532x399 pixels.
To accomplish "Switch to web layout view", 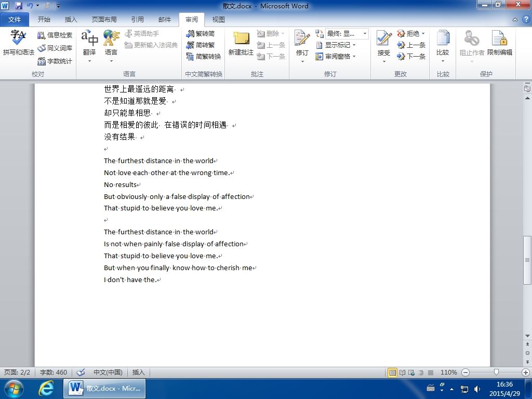I will click(x=411, y=373).
